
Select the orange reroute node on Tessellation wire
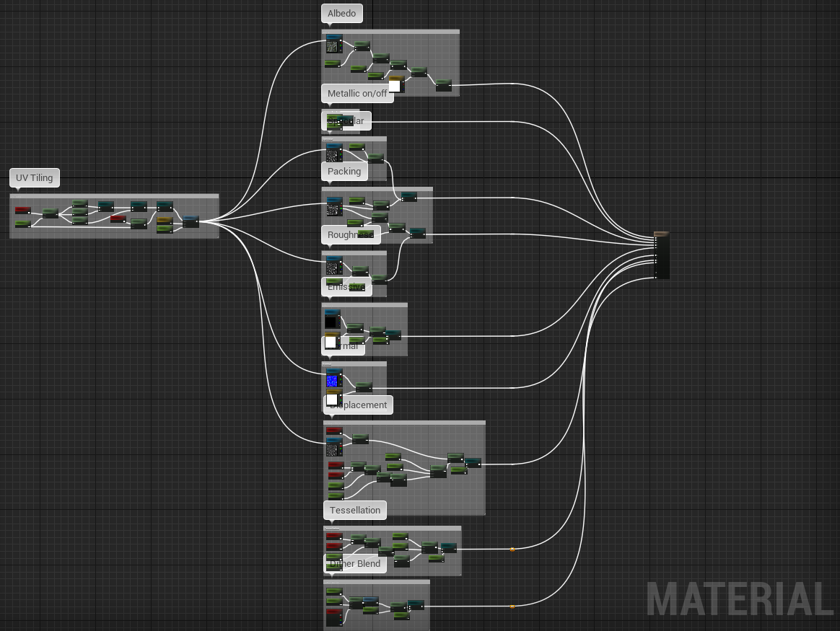tap(512, 549)
